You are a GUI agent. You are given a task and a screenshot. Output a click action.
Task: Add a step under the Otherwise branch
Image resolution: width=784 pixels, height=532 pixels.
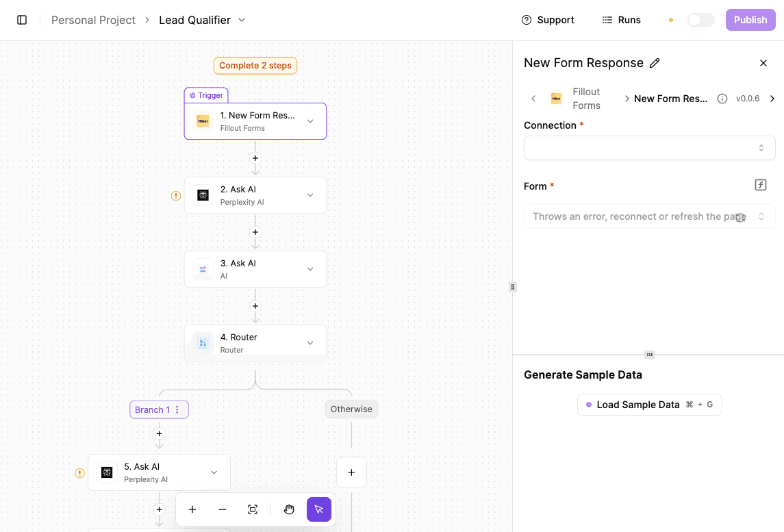point(351,472)
